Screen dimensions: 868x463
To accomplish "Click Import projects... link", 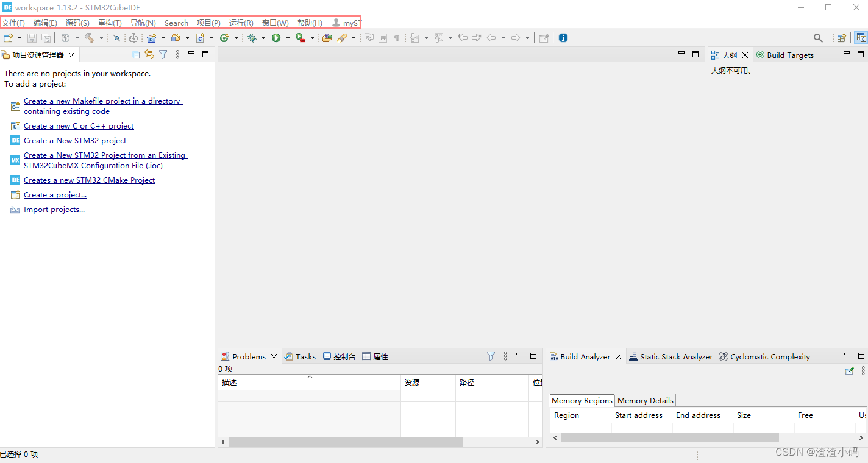I will (54, 209).
